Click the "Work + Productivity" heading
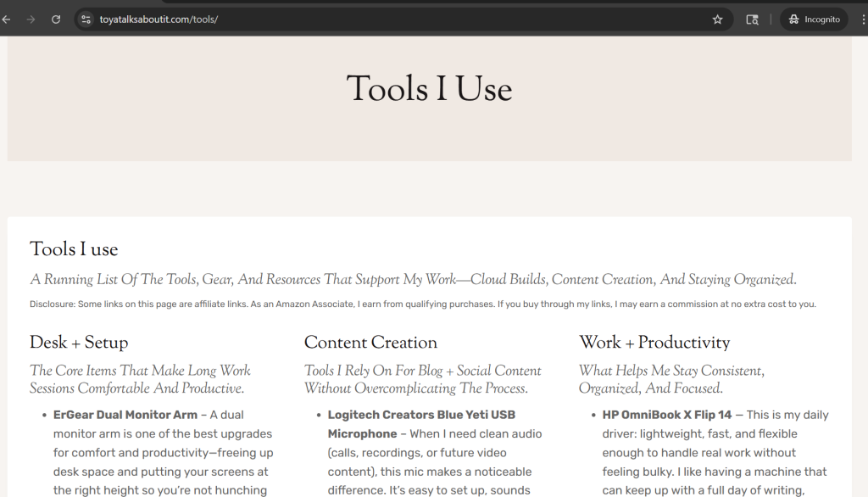Screen dimensions: 868x497 (654, 343)
